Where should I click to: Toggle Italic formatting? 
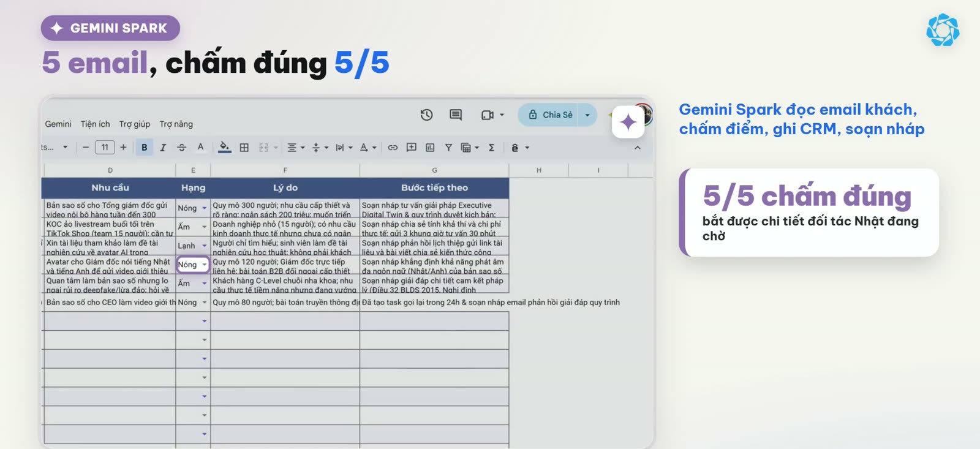(x=163, y=148)
